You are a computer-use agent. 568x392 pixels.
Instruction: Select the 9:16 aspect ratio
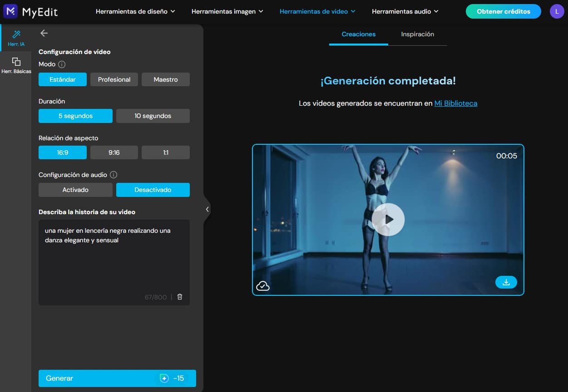click(114, 152)
